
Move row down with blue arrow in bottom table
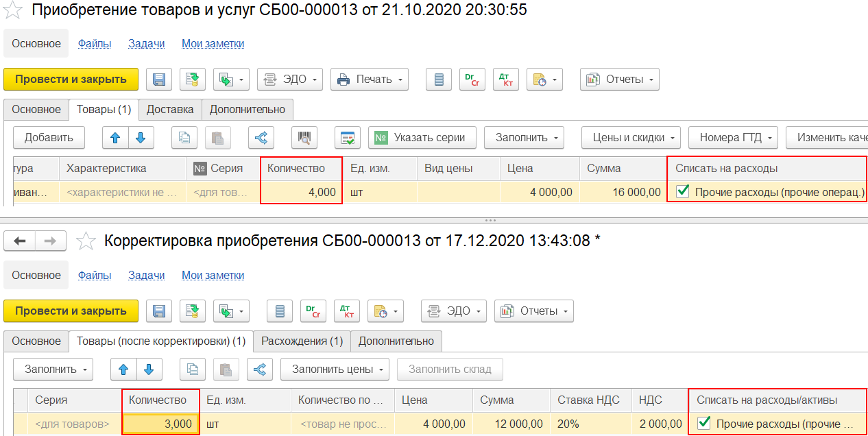point(149,369)
